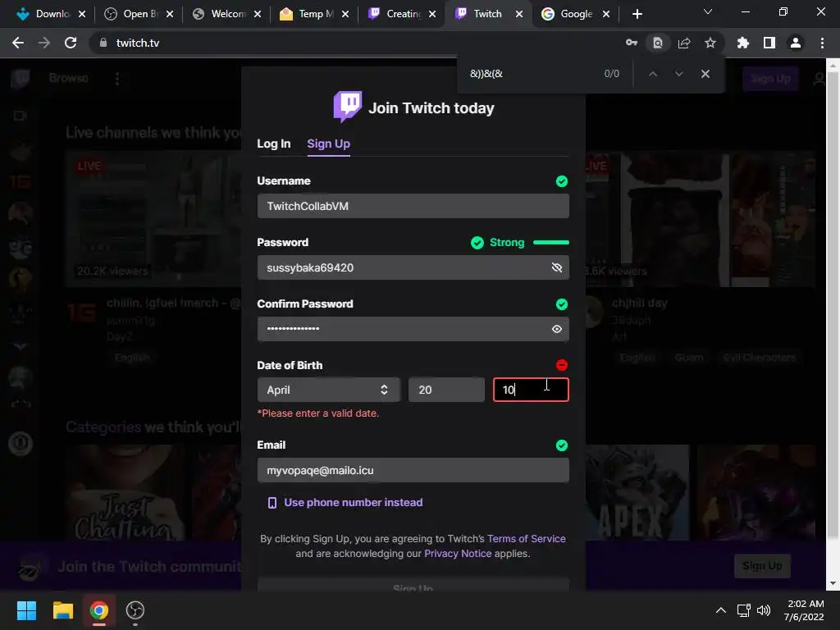This screenshot has width=840, height=630.
Task: Click the password strength bar
Action: (551, 243)
